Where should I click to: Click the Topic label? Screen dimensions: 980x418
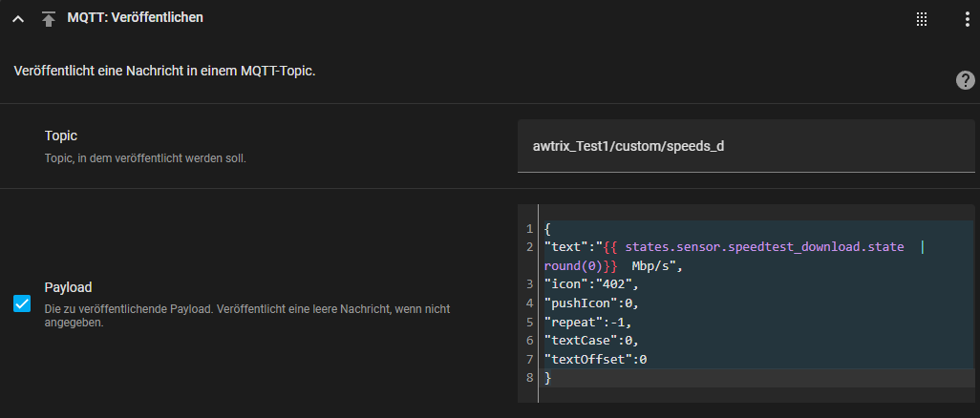(60, 136)
